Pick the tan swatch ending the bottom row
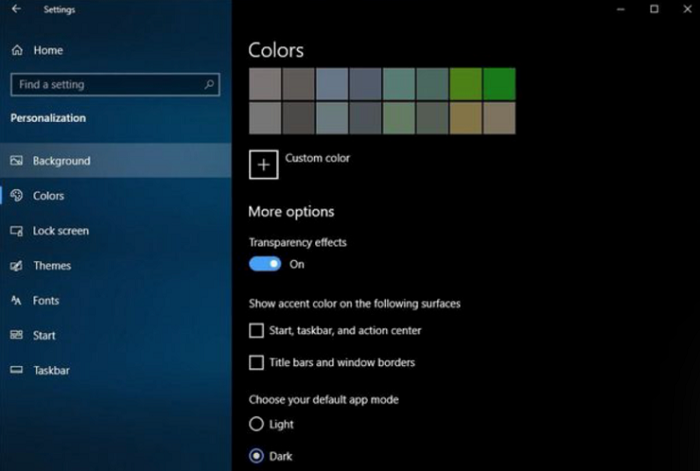This screenshot has width=700, height=471. click(499, 118)
